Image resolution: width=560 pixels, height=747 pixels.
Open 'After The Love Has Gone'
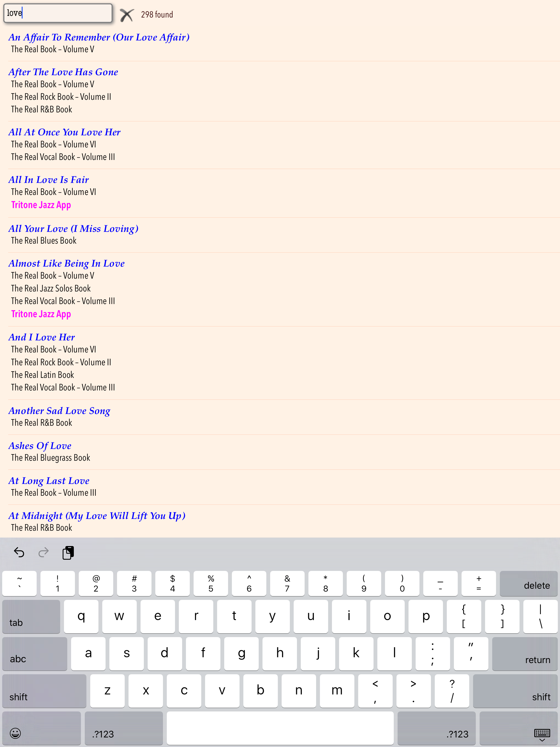pos(63,72)
